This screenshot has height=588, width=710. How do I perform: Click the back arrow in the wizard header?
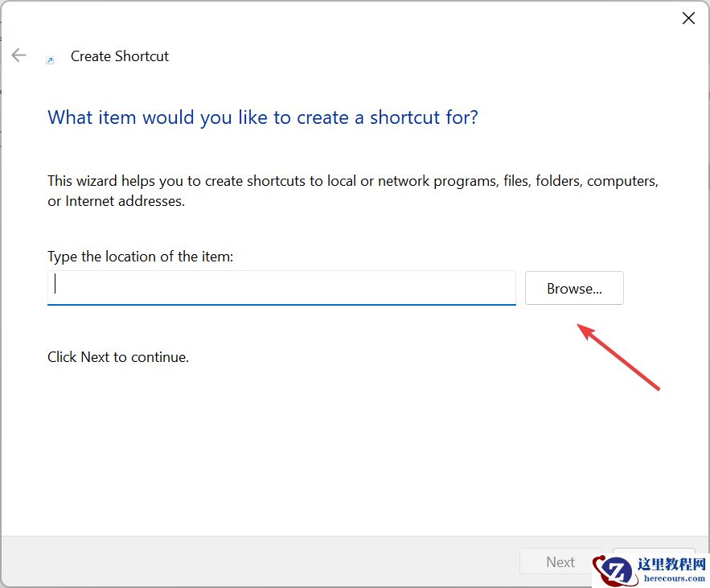pyautogui.click(x=18, y=56)
